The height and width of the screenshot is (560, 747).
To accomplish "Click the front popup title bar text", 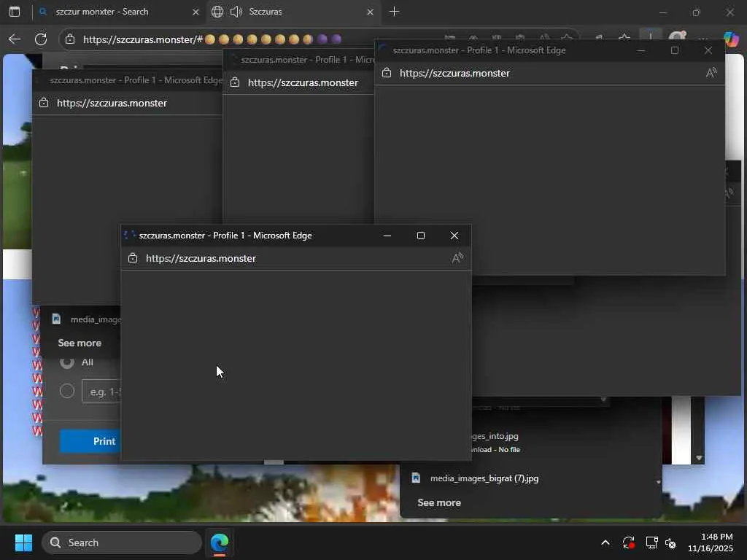I will 225,236.
